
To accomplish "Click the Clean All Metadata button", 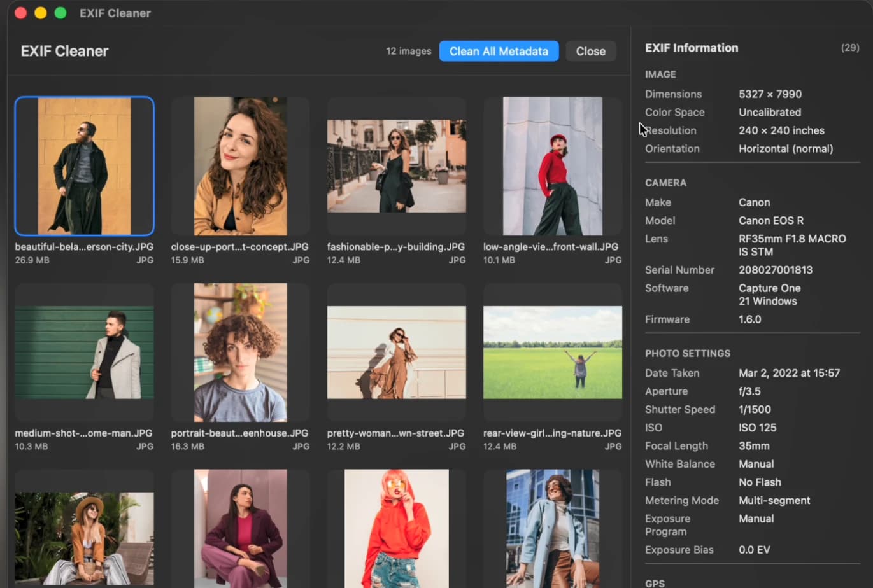I will (x=499, y=51).
